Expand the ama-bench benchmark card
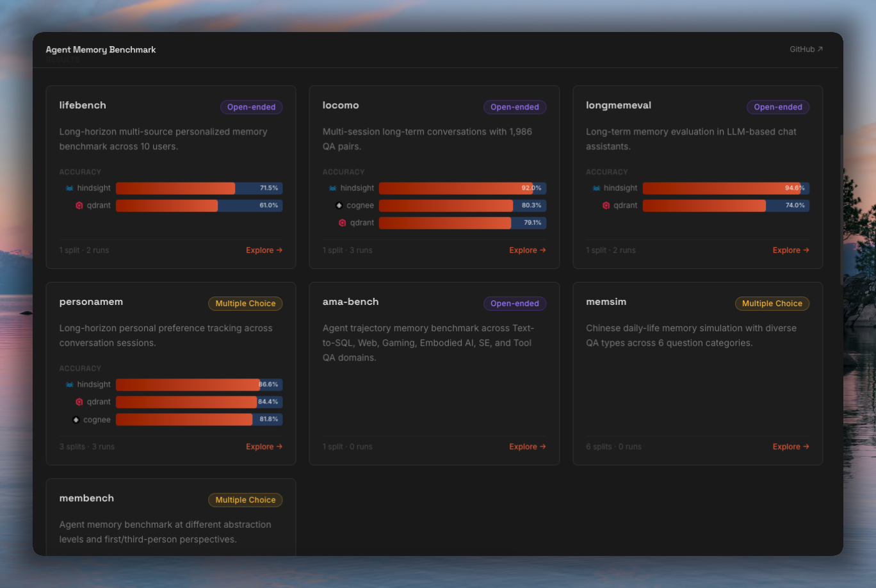The width and height of the screenshot is (876, 588). [x=434, y=373]
